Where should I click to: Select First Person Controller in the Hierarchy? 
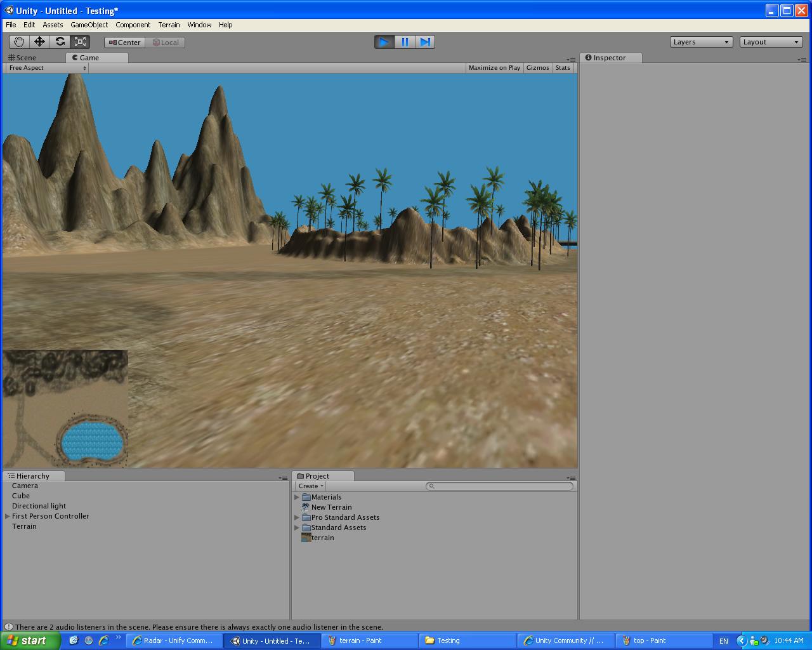50,516
